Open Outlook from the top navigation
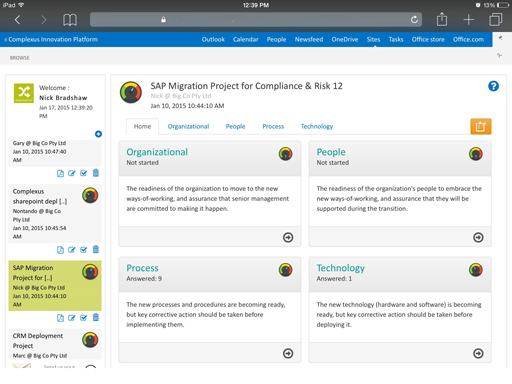 (x=213, y=39)
